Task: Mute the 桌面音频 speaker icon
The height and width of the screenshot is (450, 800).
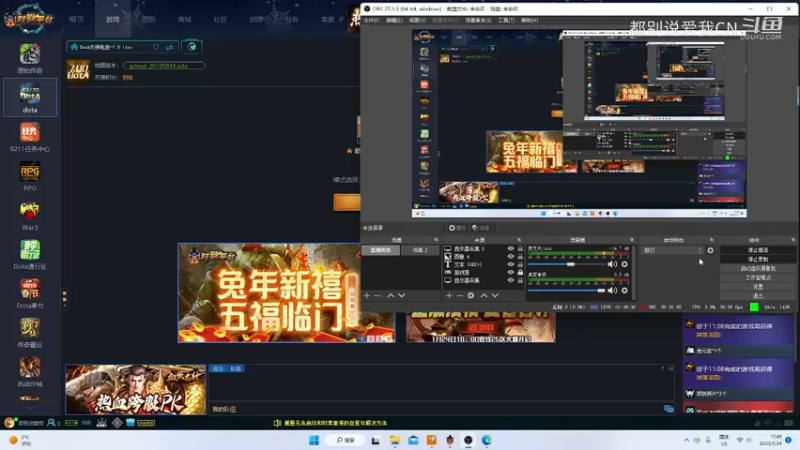Action: [x=612, y=290]
